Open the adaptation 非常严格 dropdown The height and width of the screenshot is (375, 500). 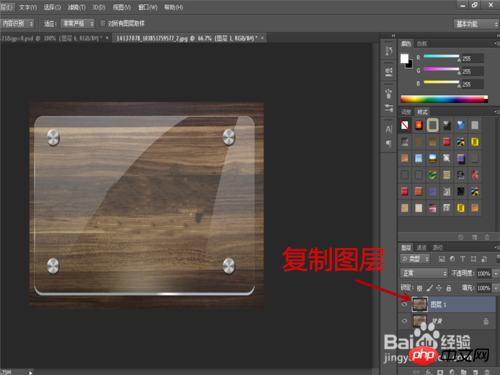click(78, 23)
